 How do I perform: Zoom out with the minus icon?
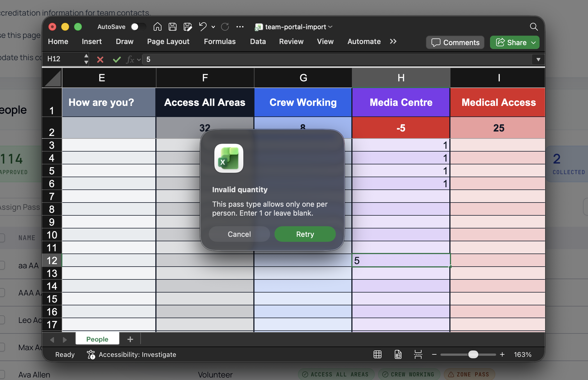[x=434, y=354]
